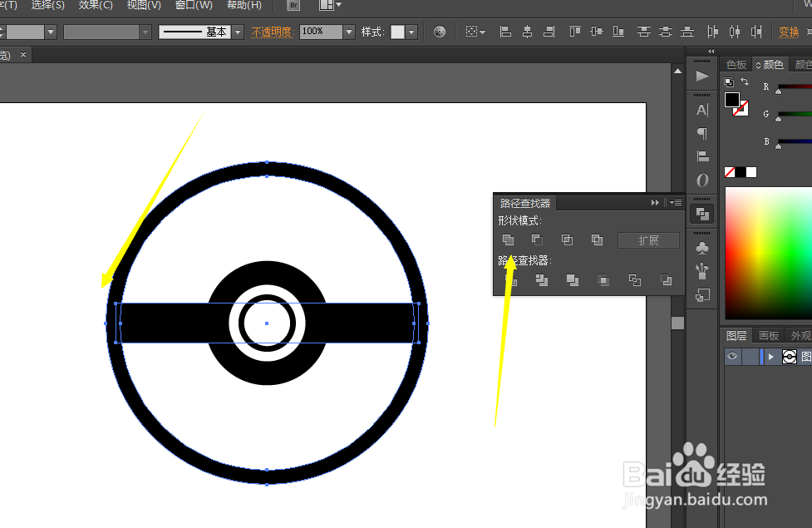
Task: Switch to the 色板 tab
Action: (736, 65)
